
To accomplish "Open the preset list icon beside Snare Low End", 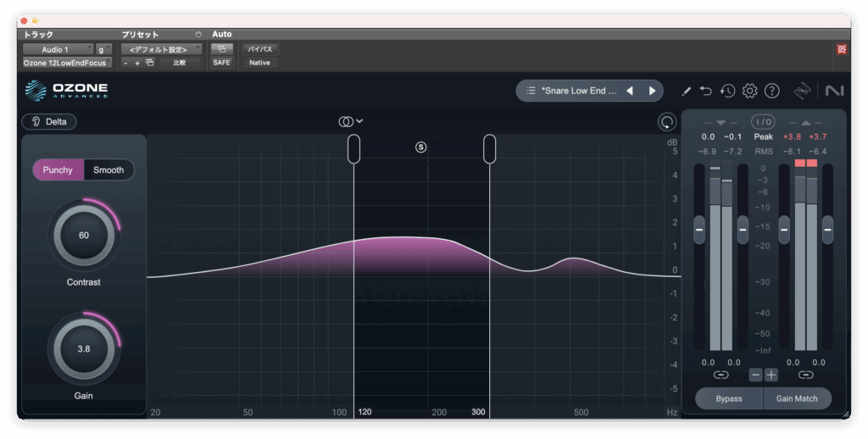I will point(531,91).
